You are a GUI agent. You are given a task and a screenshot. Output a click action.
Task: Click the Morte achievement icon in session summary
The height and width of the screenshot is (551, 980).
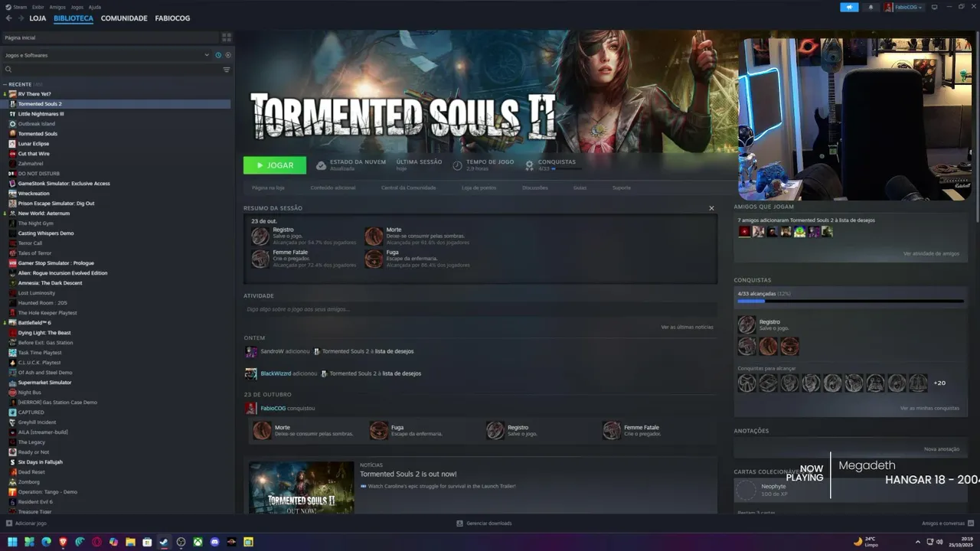click(374, 236)
